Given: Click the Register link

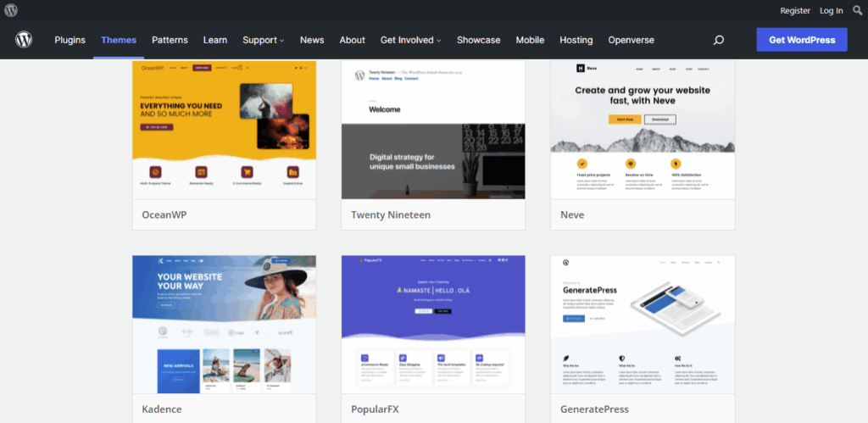Looking at the screenshot, I should coord(795,10).
